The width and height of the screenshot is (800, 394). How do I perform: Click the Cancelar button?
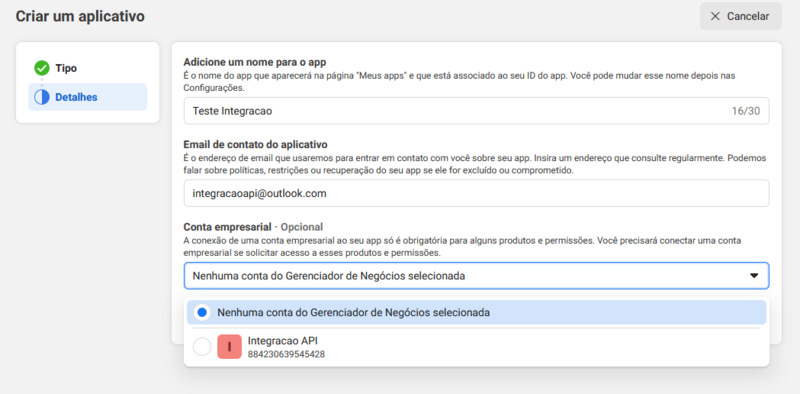[x=740, y=16]
